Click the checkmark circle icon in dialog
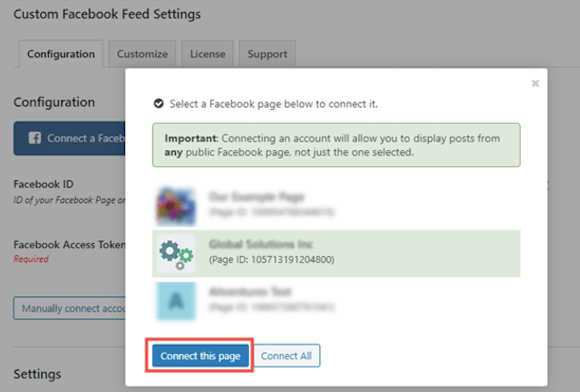The width and height of the screenshot is (580, 392). tap(159, 103)
